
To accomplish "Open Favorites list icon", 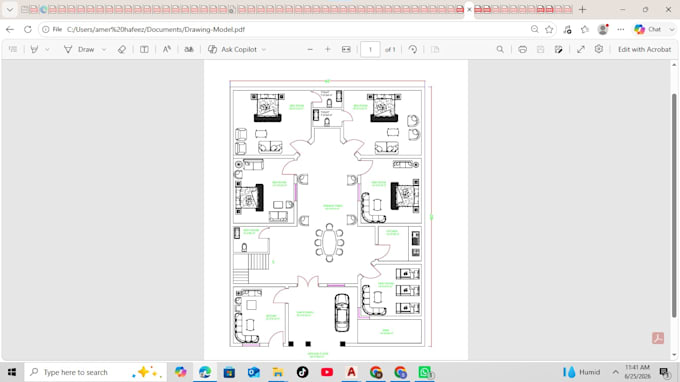I will click(585, 29).
